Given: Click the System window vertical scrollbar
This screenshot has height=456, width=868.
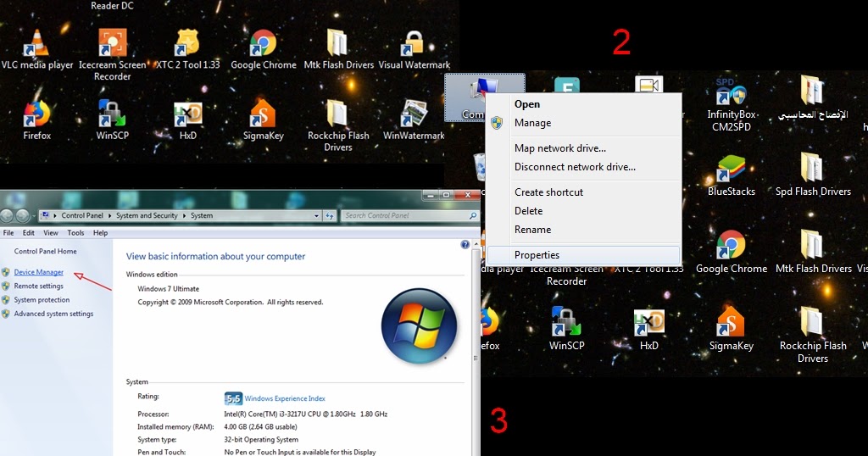Looking at the screenshot, I should (x=475, y=354).
